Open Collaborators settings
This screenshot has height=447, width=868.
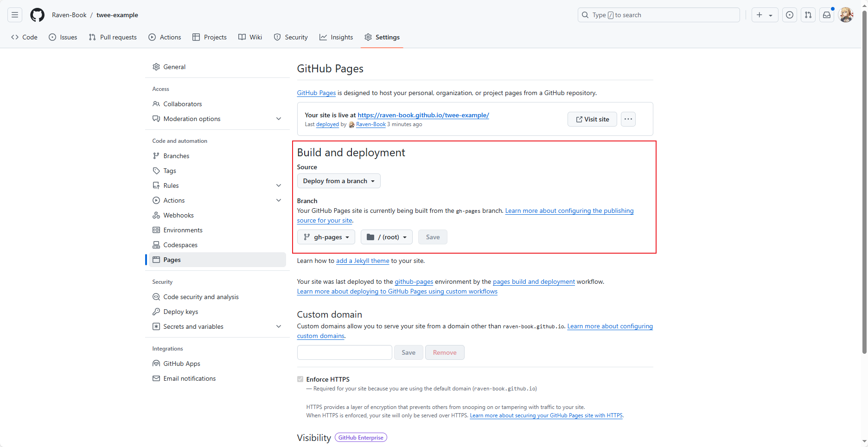217,104
